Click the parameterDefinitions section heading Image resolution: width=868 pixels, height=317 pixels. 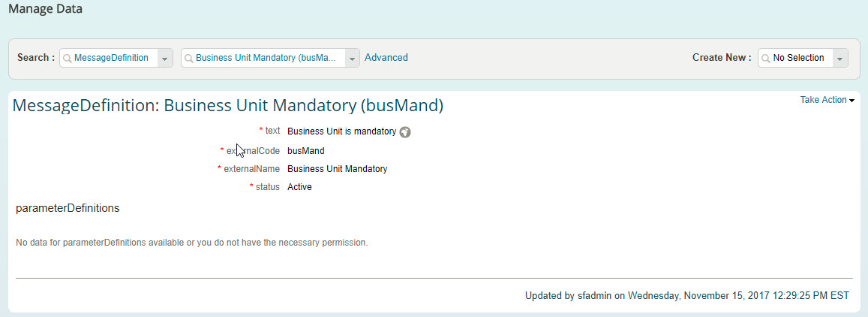tap(68, 208)
